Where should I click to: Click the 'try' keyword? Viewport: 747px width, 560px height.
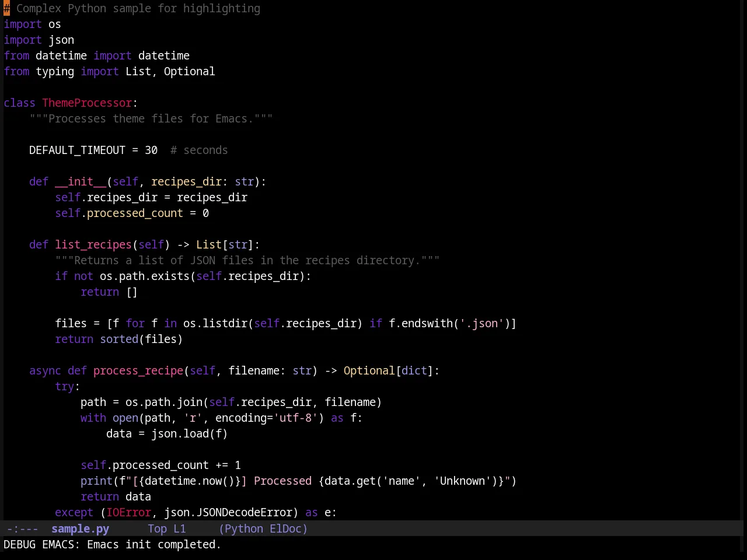click(64, 386)
